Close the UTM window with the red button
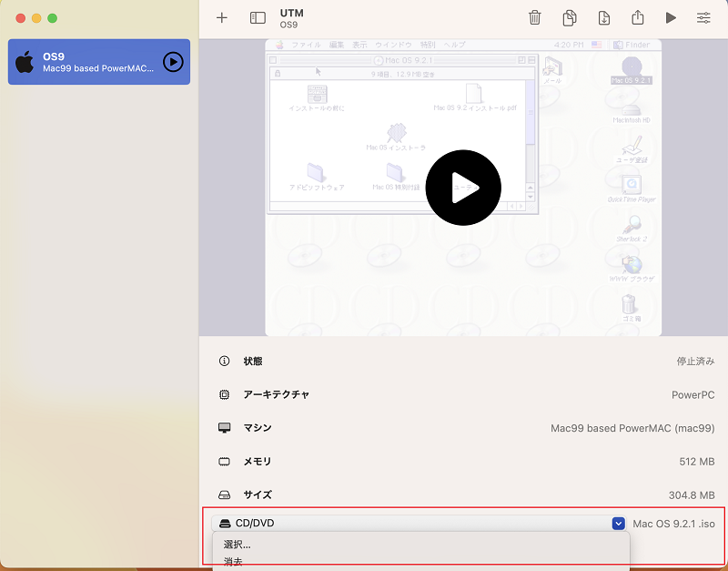This screenshot has height=571, width=728. click(x=20, y=18)
